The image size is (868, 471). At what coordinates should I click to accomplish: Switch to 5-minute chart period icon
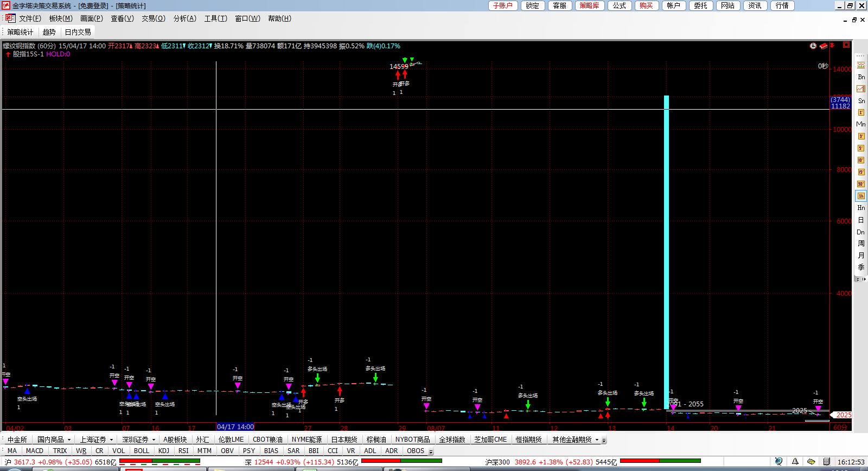point(861,148)
